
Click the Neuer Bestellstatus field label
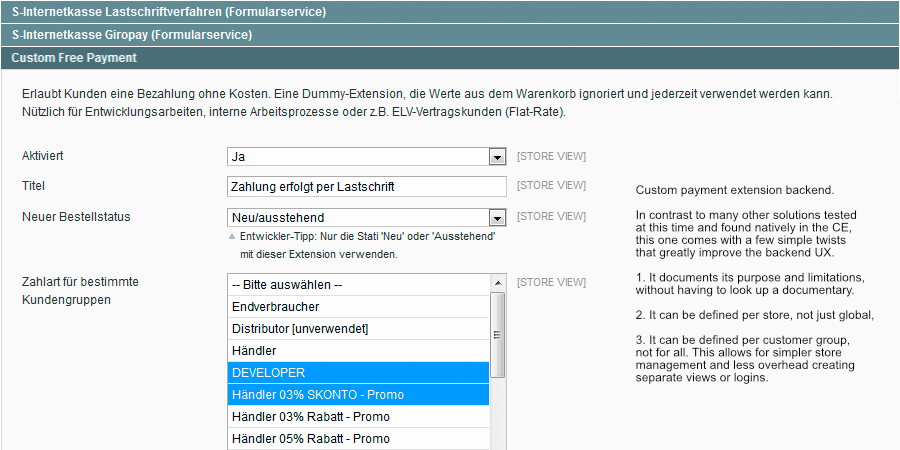76,217
